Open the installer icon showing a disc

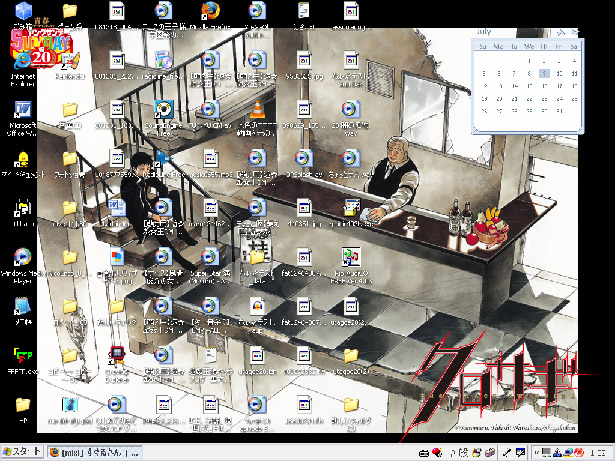(164, 60)
